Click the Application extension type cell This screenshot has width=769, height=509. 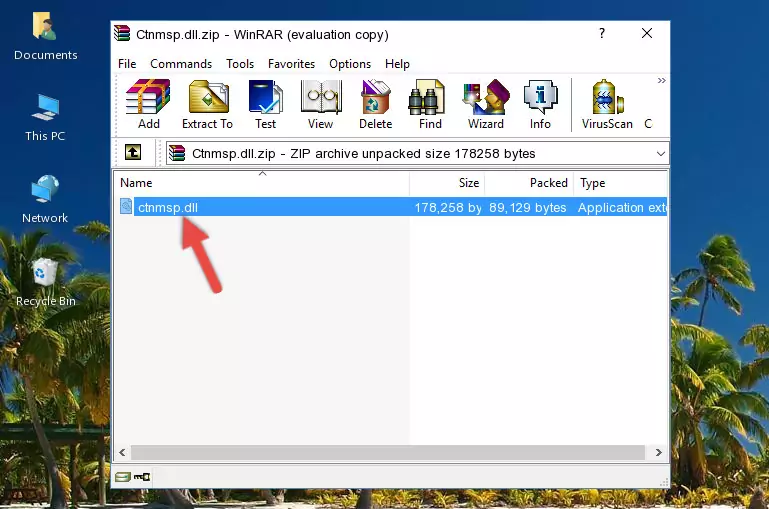point(622,207)
